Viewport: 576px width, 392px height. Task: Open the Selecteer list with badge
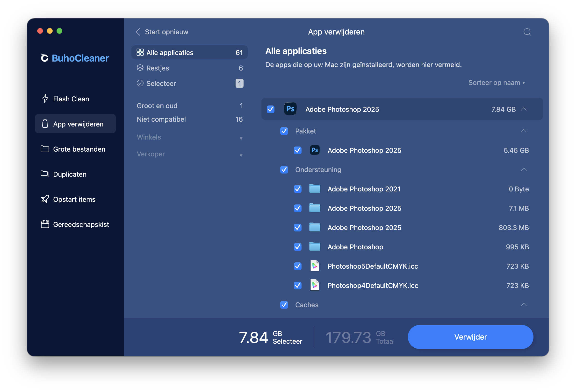(189, 84)
